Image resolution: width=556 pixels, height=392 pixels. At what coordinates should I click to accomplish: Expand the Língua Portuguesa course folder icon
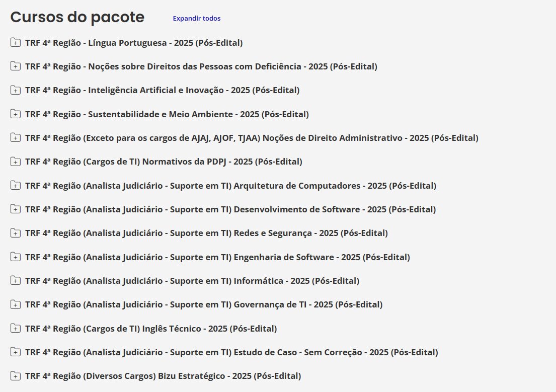[x=16, y=43]
